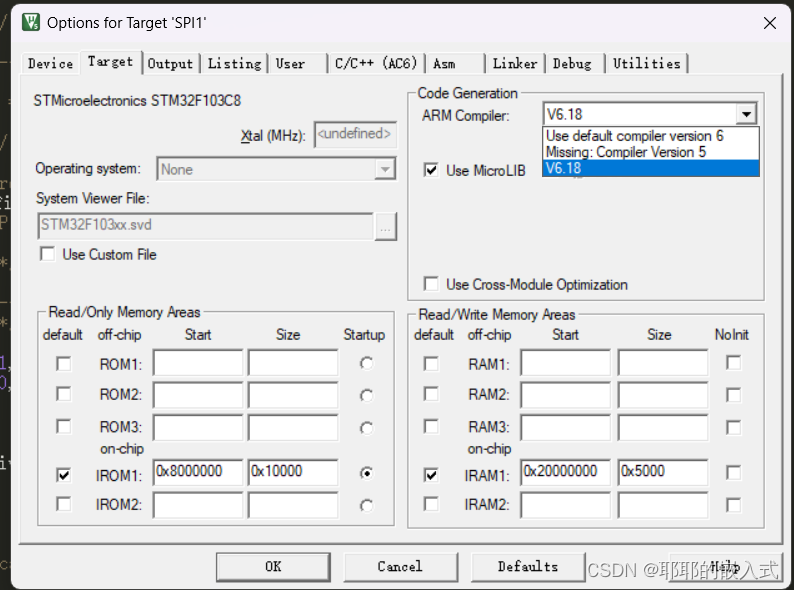This screenshot has height=590, width=794.
Task: Enable the RAM1 default checkbox
Action: tap(431, 364)
